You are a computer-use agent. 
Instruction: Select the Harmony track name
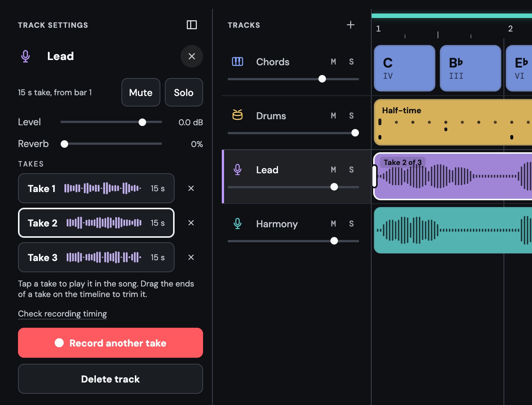[x=277, y=224]
